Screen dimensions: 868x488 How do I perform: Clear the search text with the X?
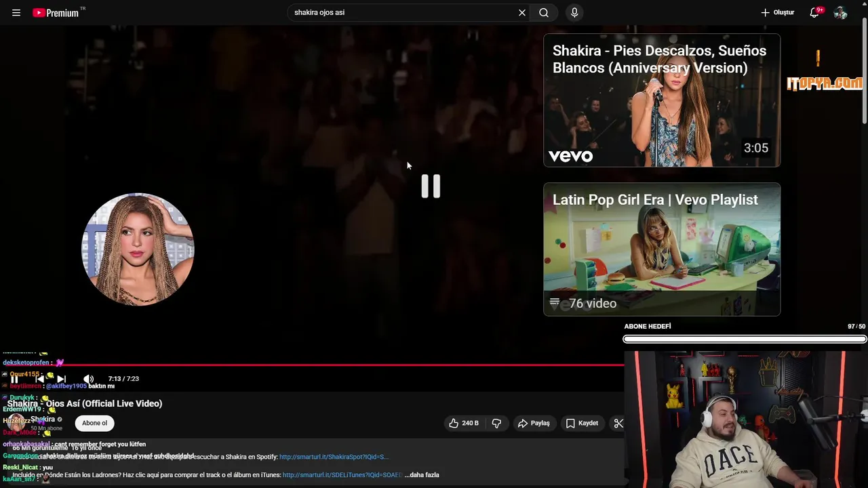(522, 13)
